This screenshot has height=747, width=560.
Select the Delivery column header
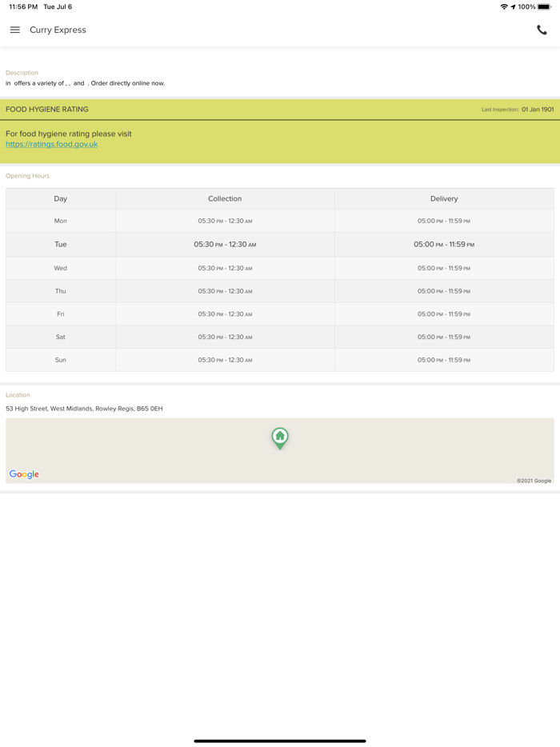444,198
